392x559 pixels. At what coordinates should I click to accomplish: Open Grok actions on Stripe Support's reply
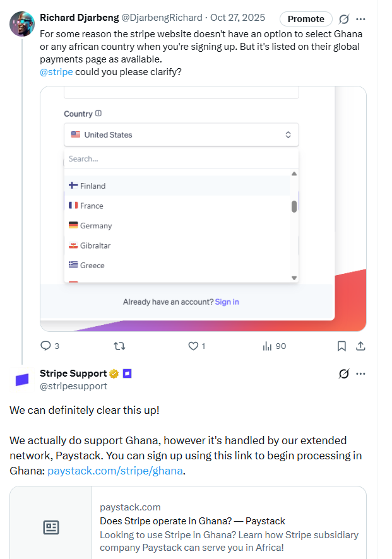coord(343,374)
